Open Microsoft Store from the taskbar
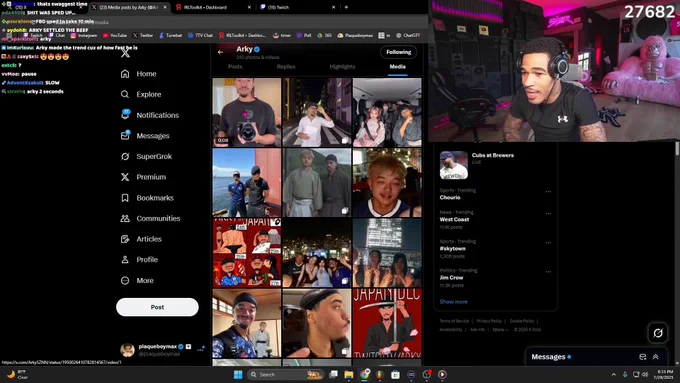Viewport: 680px width, 383px height. (x=395, y=374)
